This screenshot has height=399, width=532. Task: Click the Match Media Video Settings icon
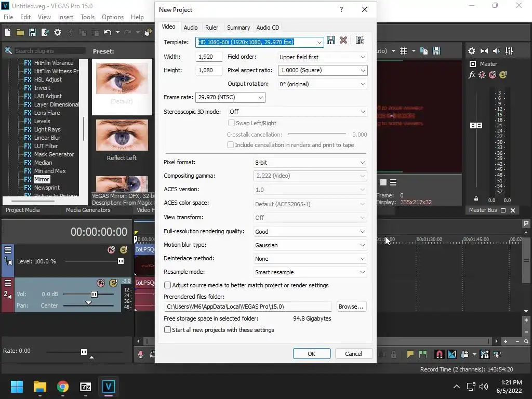pos(360,41)
